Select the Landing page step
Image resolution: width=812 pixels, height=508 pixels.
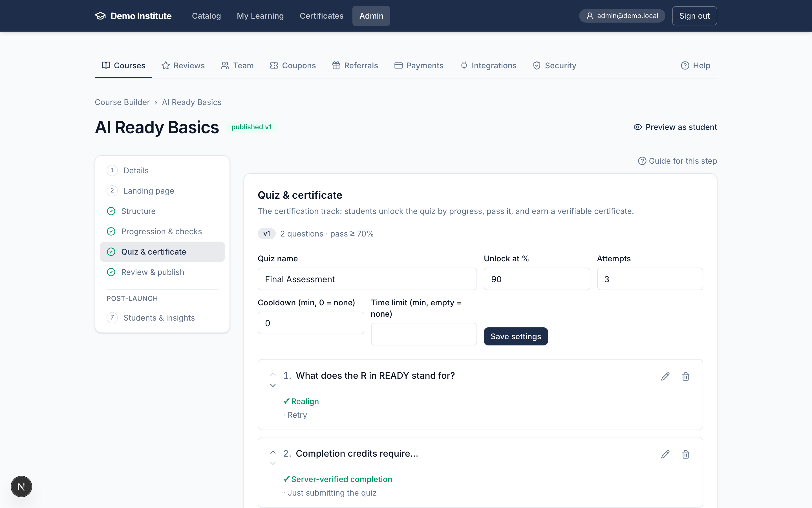click(x=162, y=191)
